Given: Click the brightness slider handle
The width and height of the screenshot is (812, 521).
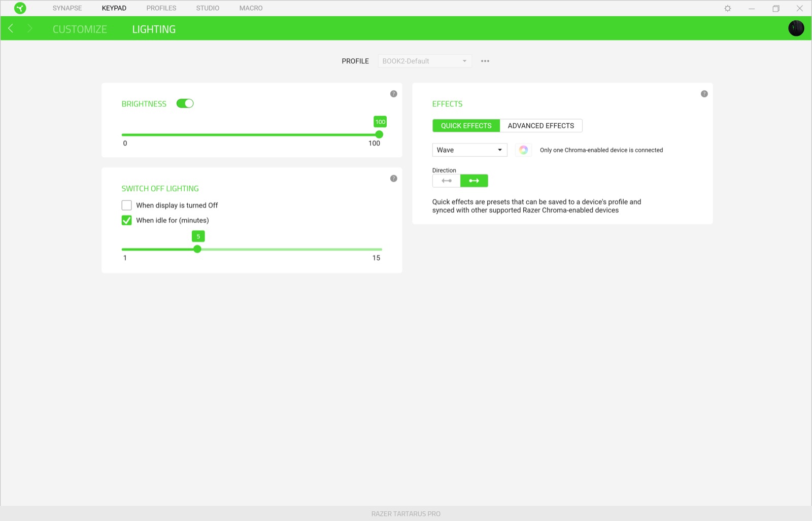Looking at the screenshot, I should click(379, 134).
